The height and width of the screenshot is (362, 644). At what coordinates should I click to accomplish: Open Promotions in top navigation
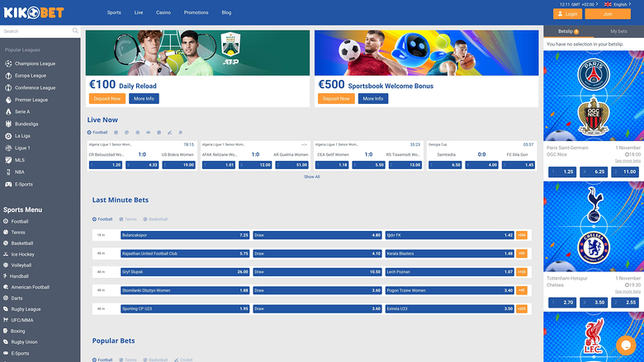click(196, 12)
